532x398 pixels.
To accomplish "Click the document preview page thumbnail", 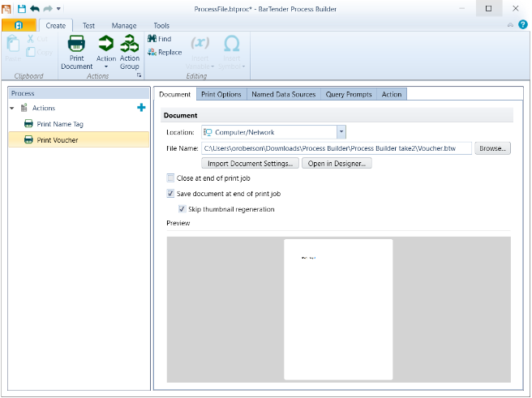I will click(x=338, y=309).
